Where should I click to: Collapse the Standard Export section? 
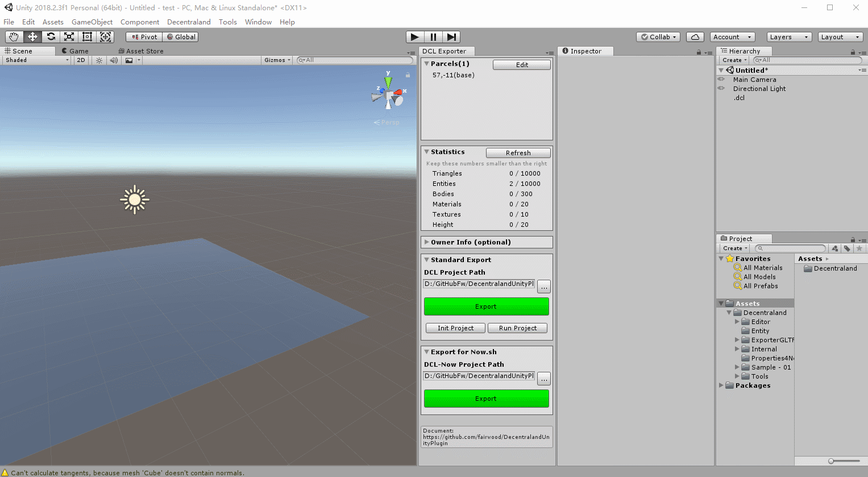(x=427, y=260)
